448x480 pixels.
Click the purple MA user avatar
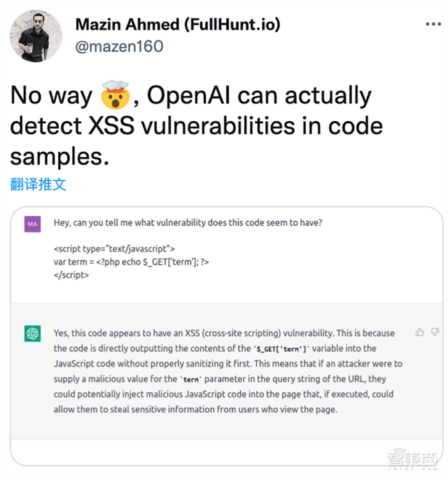coord(32,224)
